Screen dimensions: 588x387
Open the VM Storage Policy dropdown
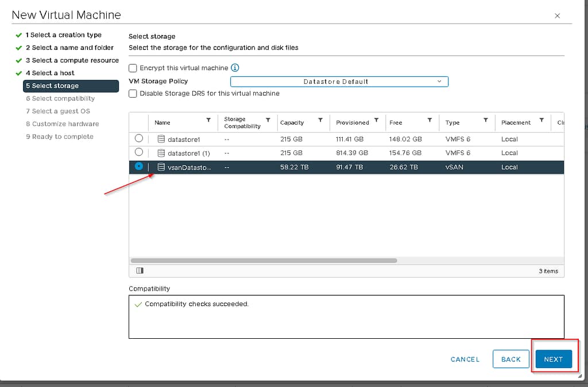[x=339, y=82]
